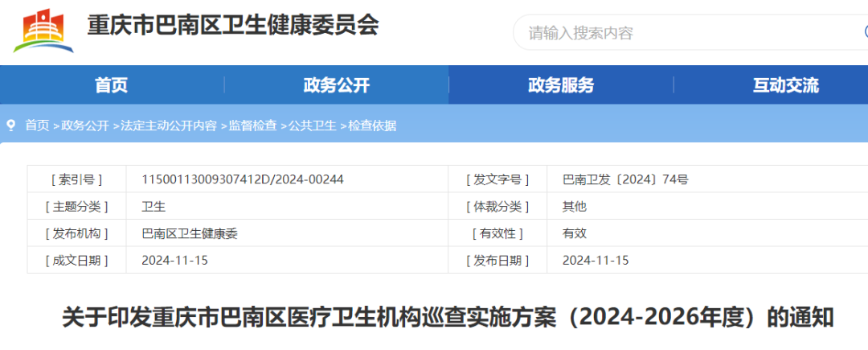868x350 pixels.
Task: Click the 成文日期 value 2024-11-15
Action: tap(175, 260)
